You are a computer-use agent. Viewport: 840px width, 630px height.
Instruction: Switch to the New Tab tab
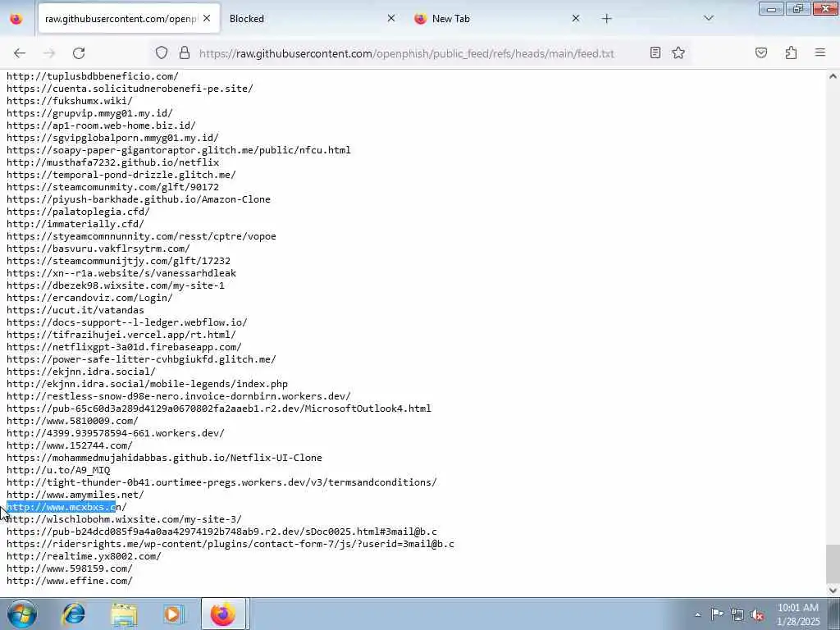pos(498,18)
